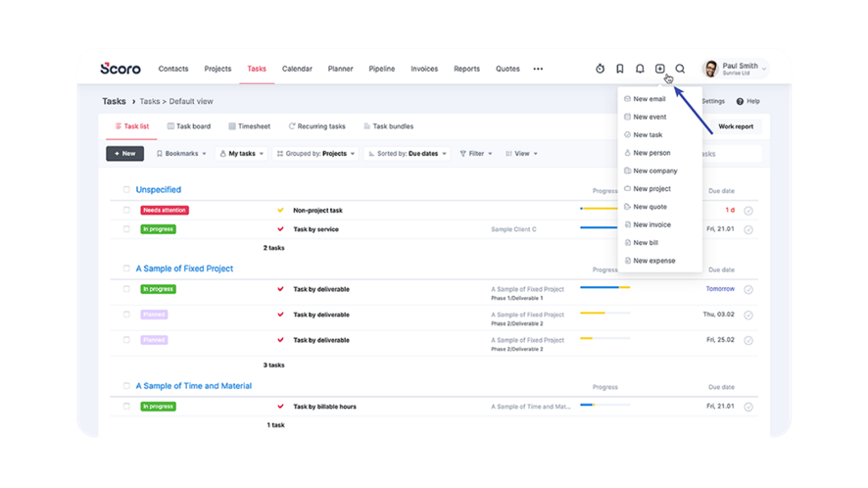Go to Contacts in navigation
This screenshot has width=868, height=488.
point(173,69)
